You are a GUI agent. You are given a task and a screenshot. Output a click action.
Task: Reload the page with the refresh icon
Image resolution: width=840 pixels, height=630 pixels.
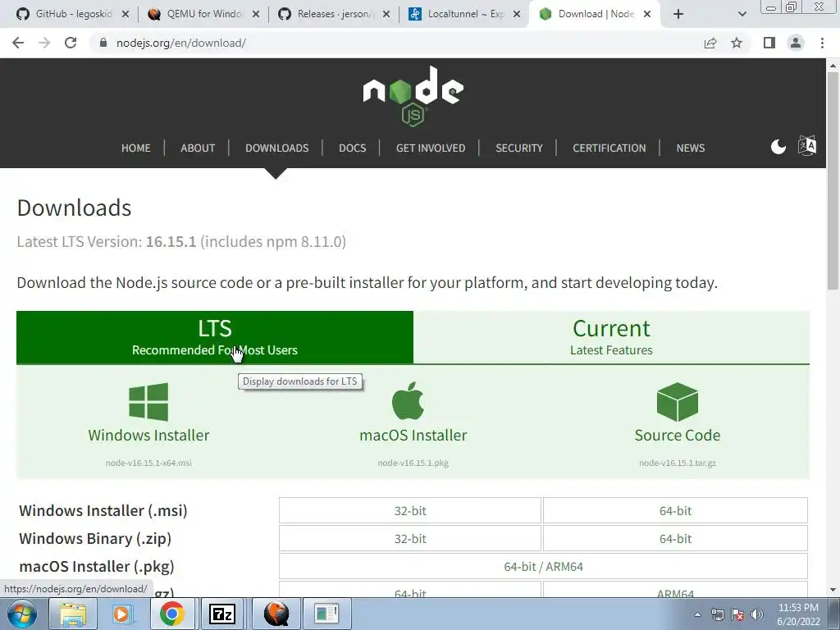(x=71, y=43)
